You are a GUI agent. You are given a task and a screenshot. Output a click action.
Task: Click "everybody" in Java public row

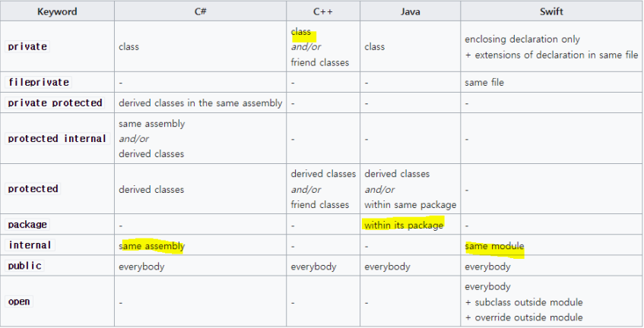click(387, 266)
